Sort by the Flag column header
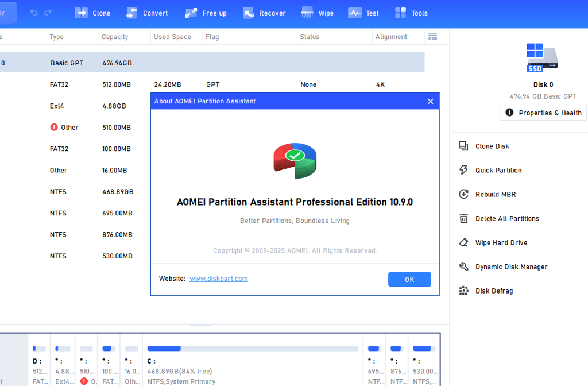This screenshot has width=588, height=386. pos(212,37)
